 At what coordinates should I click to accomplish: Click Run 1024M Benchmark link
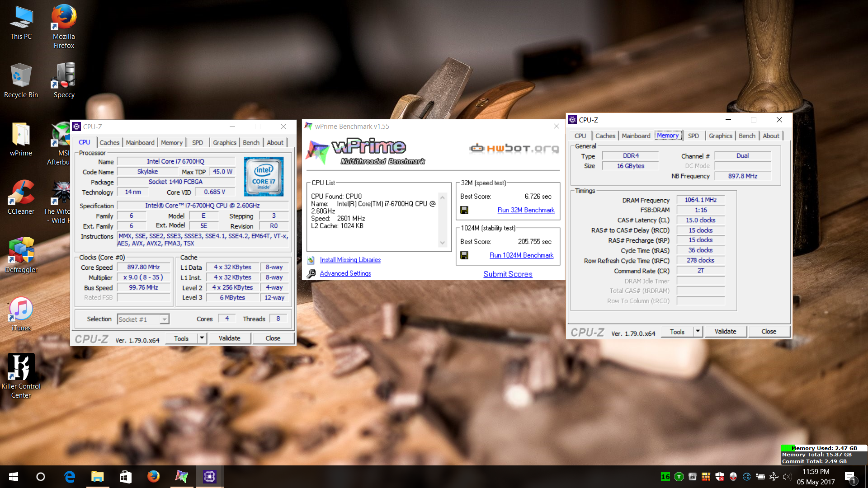521,255
